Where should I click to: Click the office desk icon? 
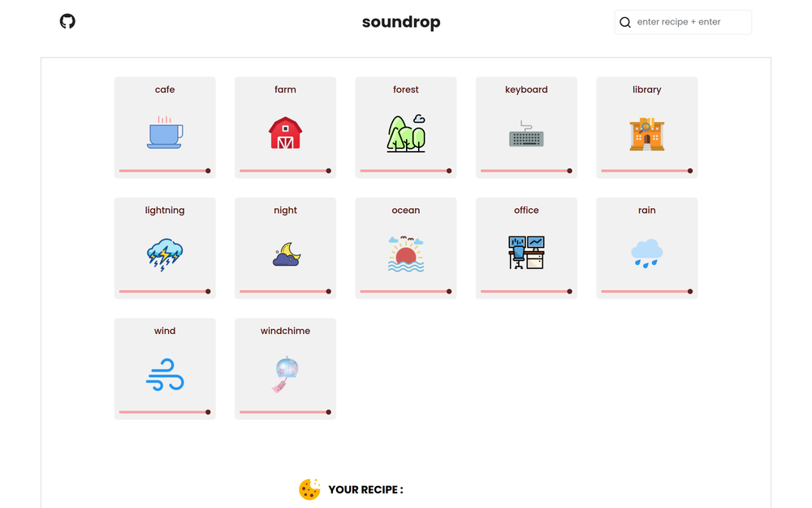[526, 253]
